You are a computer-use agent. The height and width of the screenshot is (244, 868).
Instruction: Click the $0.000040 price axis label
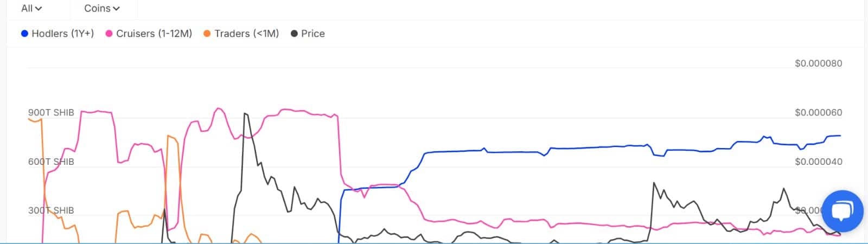[818, 162]
